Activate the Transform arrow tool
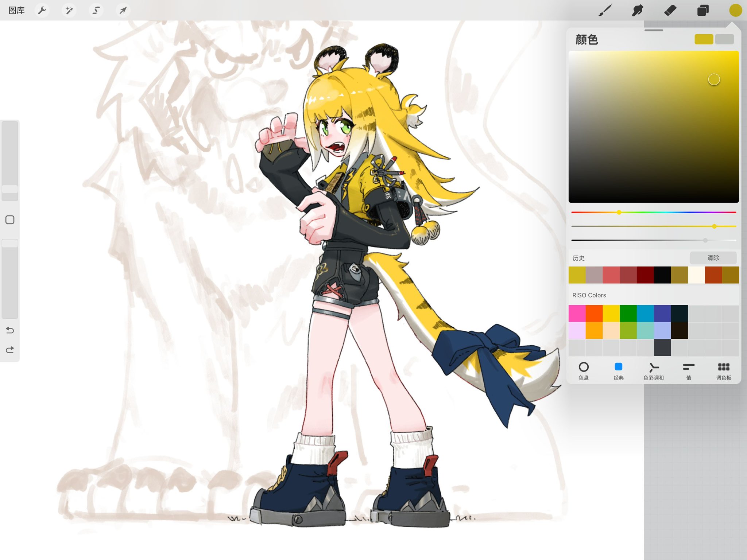 click(x=123, y=10)
